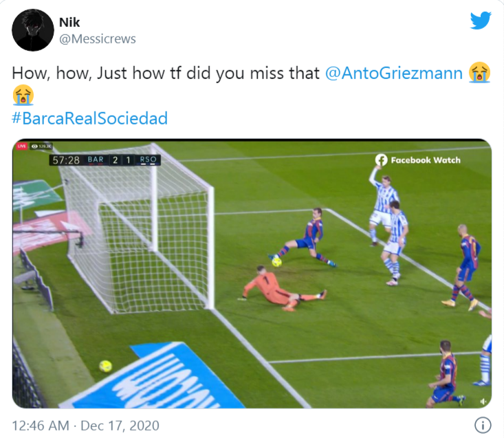Click the second crying emoji
This screenshot has height=438, width=504.
(23, 94)
